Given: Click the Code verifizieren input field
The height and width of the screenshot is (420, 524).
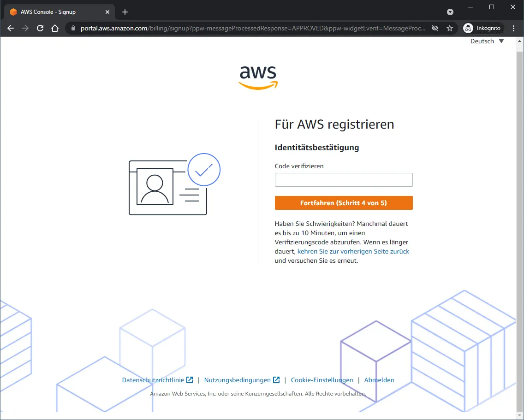Looking at the screenshot, I should 344,180.
